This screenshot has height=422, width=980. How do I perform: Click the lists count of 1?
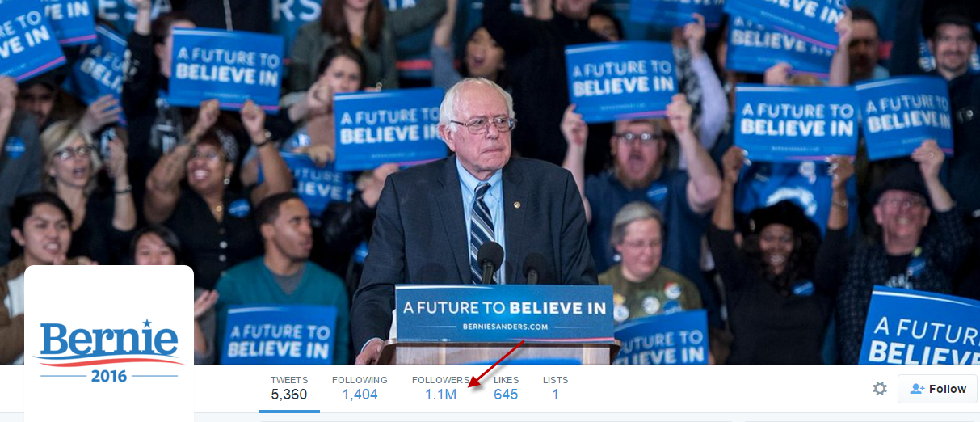click(555, 395)
